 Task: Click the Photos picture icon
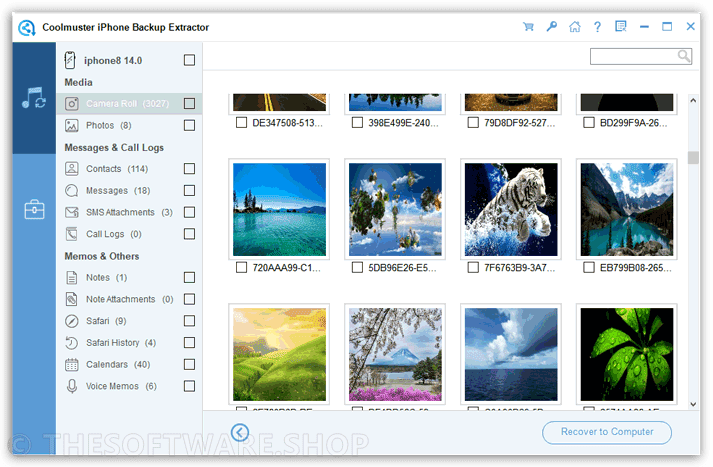pos(71,126)
